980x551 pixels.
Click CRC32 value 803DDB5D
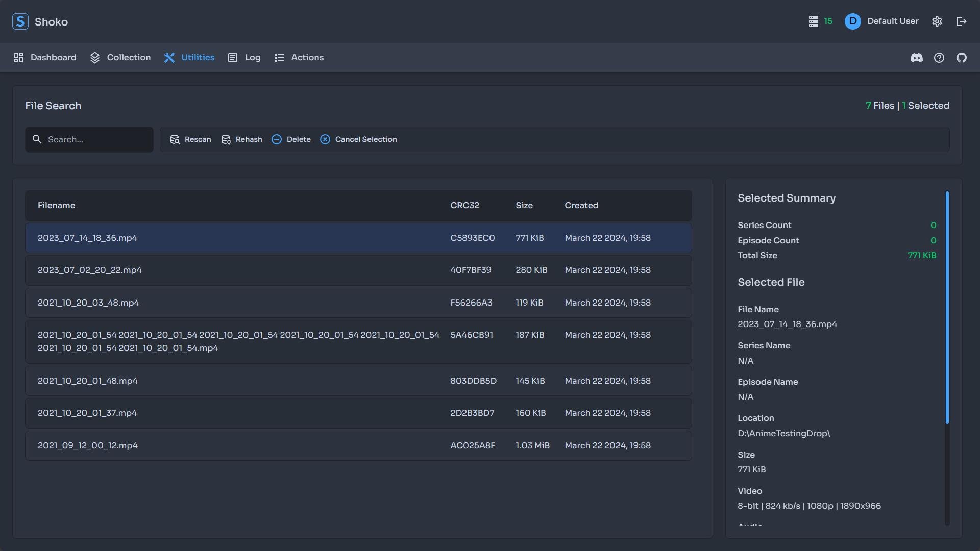point(473,381)
